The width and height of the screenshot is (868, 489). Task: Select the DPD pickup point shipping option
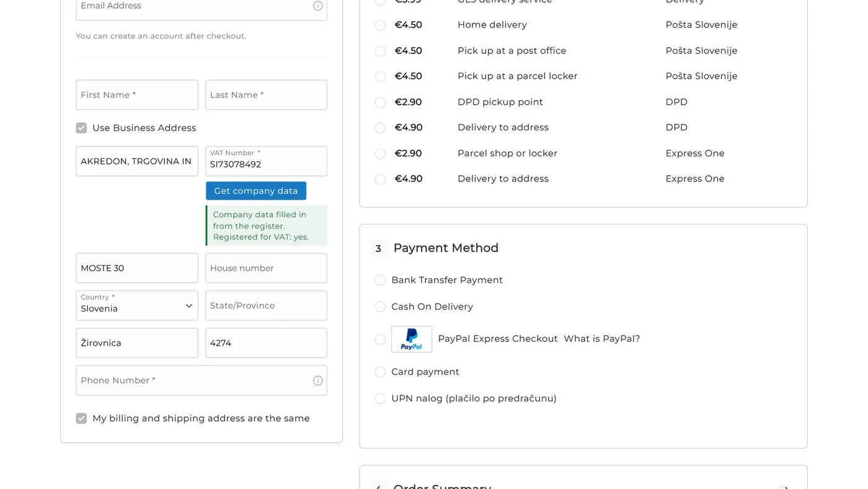tap(381, 102)
